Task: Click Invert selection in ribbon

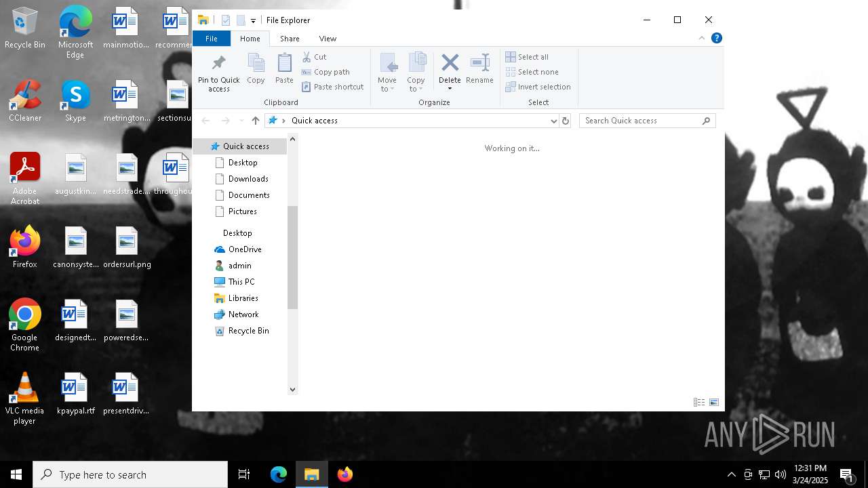Action: (538, 87)
